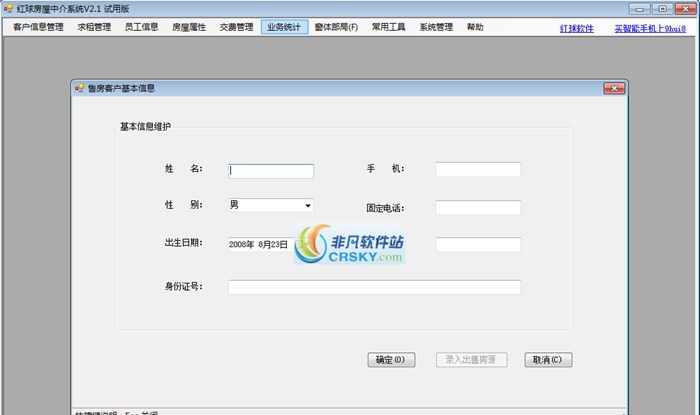The image size is (700, 415).
Task: Click the 身份证号 label
Action: [x=183, y=286]
